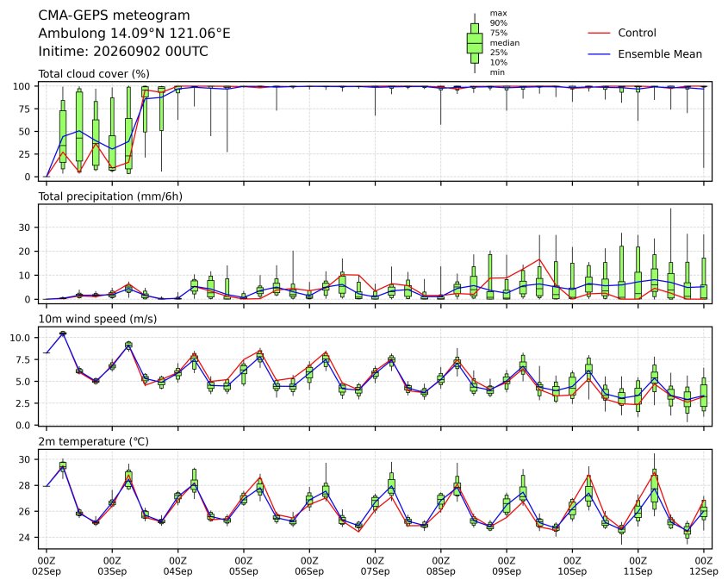Click the 30 temperature axis value
The image size is (728, 586).
click(25, 459)
